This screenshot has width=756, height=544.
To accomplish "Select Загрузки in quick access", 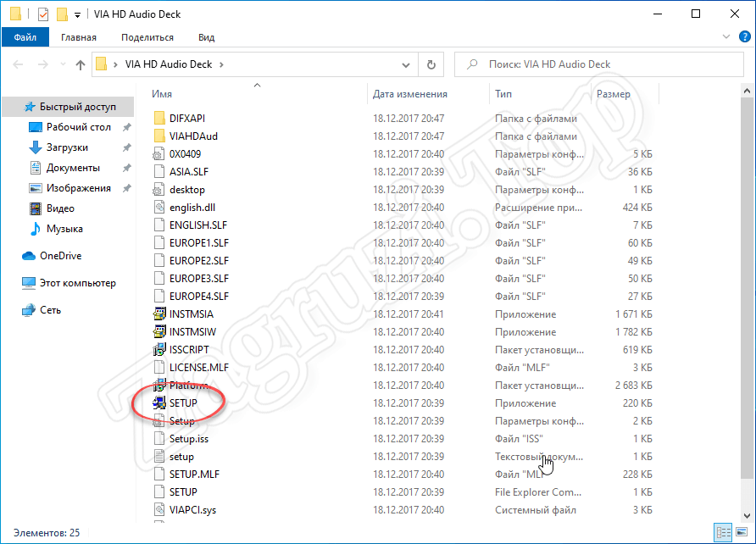I will pyautogui.click(x=67, y=147).
